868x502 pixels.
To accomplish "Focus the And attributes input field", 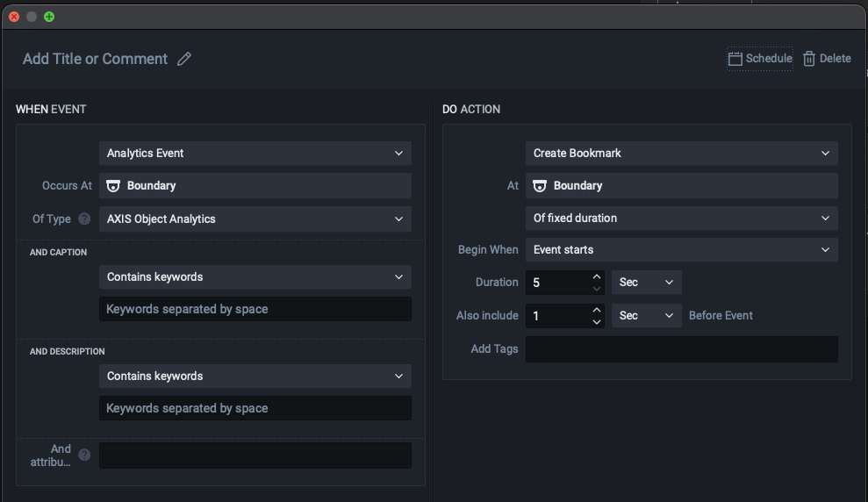I will point(255,455).
